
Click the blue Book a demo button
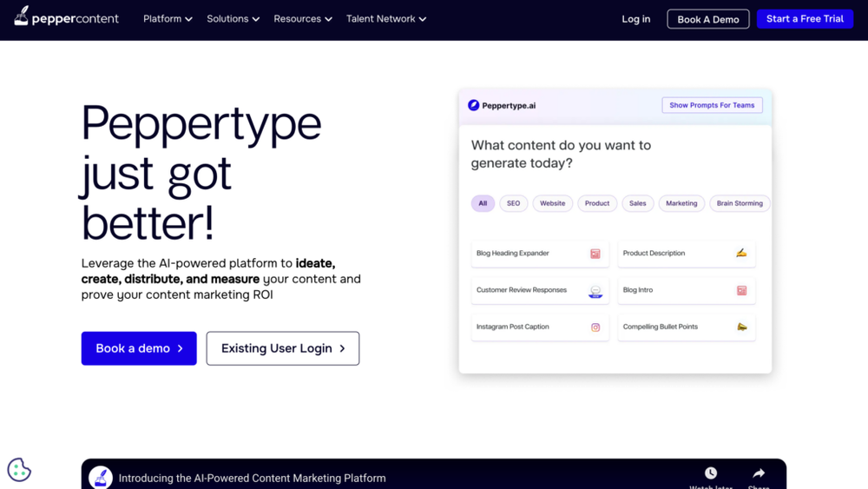[139, 348]
